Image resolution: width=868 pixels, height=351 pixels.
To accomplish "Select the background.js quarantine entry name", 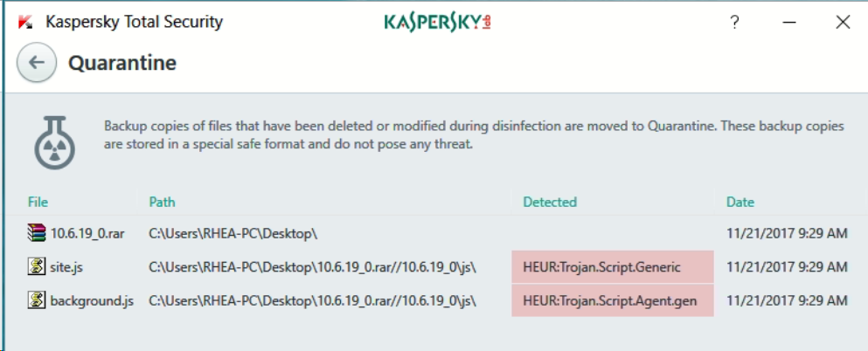I will click(92, 301).
